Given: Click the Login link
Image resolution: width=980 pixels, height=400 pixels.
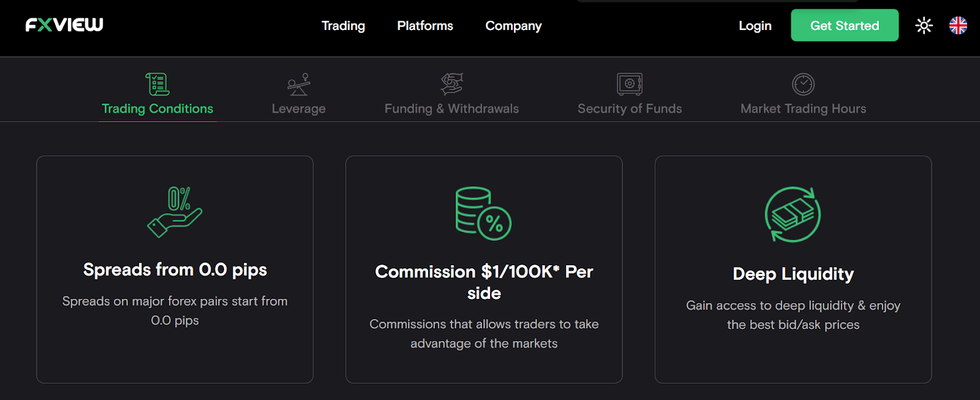Looking at the screenshot, I should click(755, 26).
